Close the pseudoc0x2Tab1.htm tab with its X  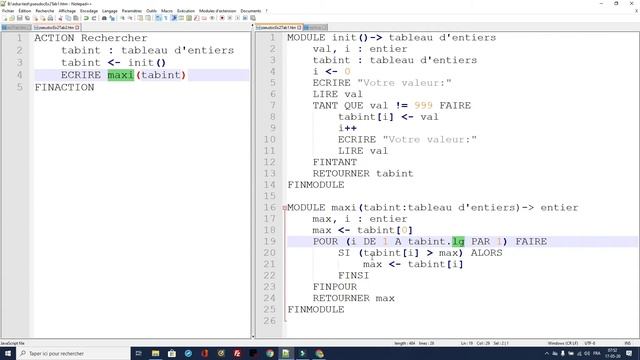(x=300, y=27)
